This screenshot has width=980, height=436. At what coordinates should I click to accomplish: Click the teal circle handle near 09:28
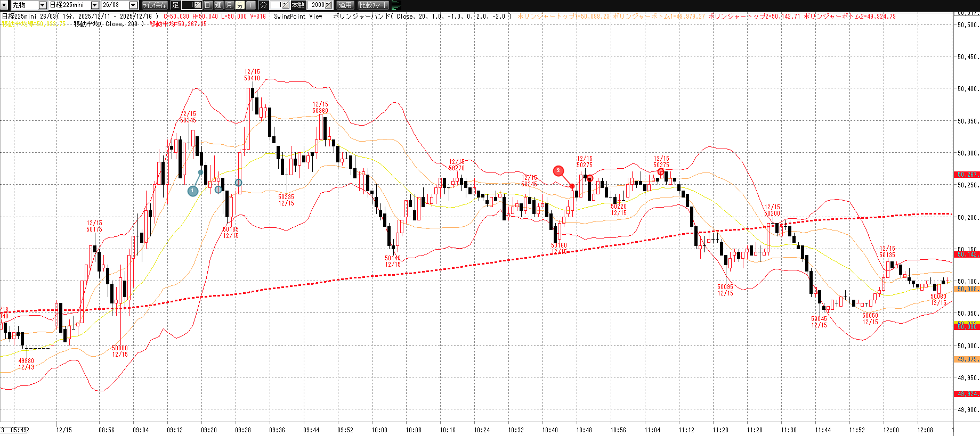[x=238, y=183]
